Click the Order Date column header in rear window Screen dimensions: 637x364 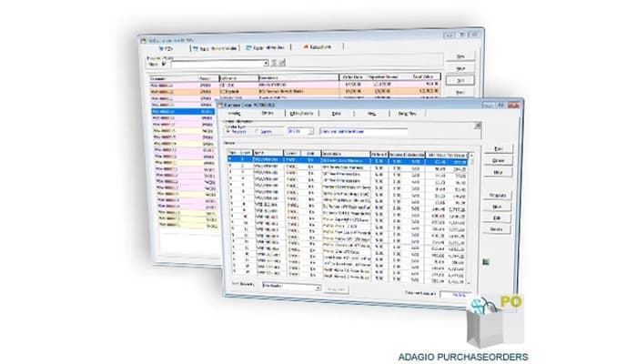[353, 76]
